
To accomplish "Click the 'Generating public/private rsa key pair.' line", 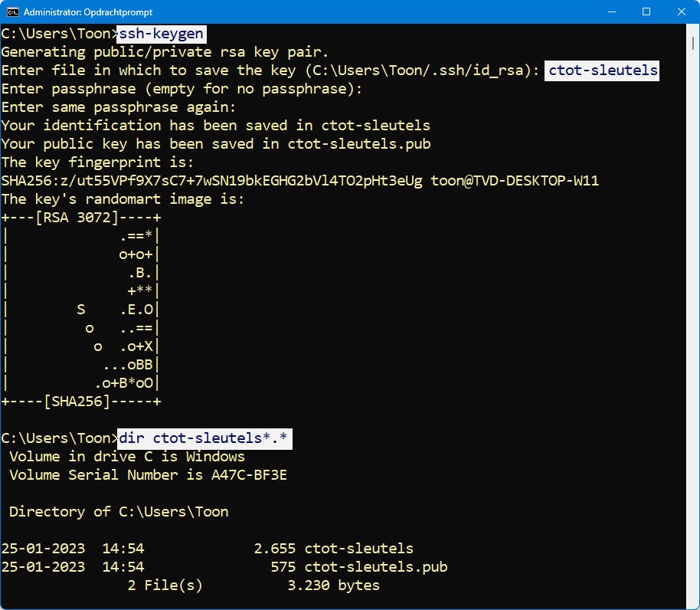I will pyautogui.click(x=165, y=52).
